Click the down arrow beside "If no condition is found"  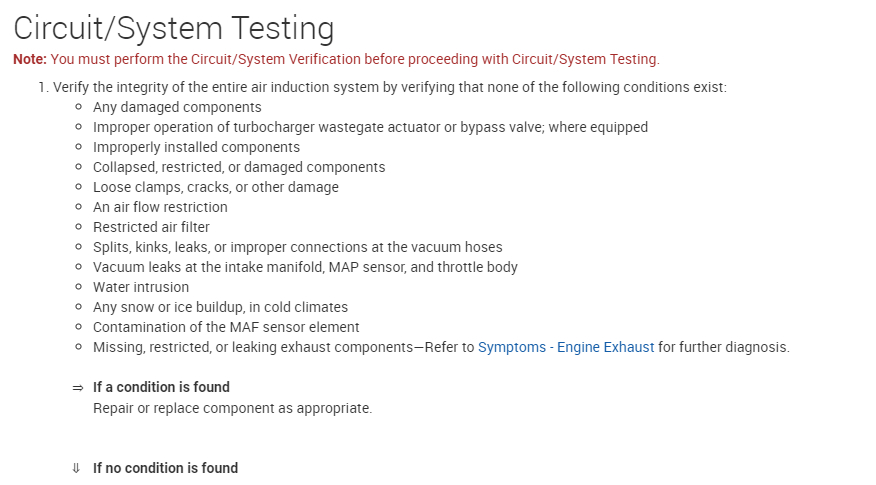tap(76, 468)
